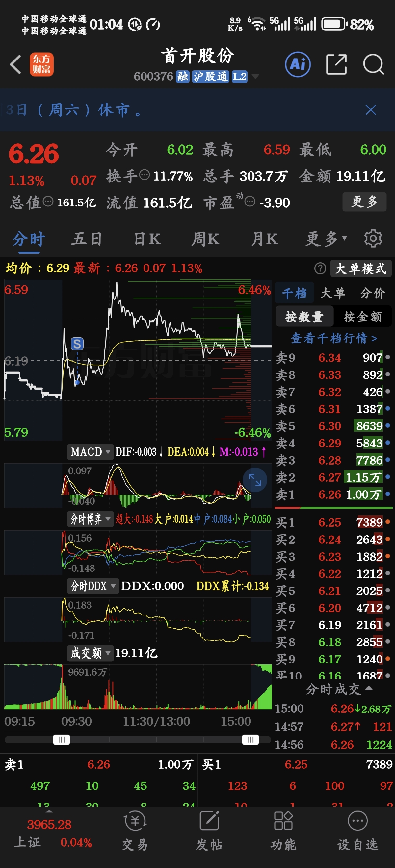Tap the 买5 6.21 order row

[333, 591]
